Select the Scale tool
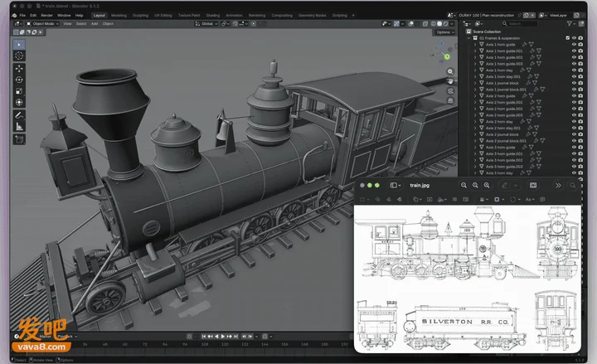This screenshot has height=364, width=597. [19, 91]
